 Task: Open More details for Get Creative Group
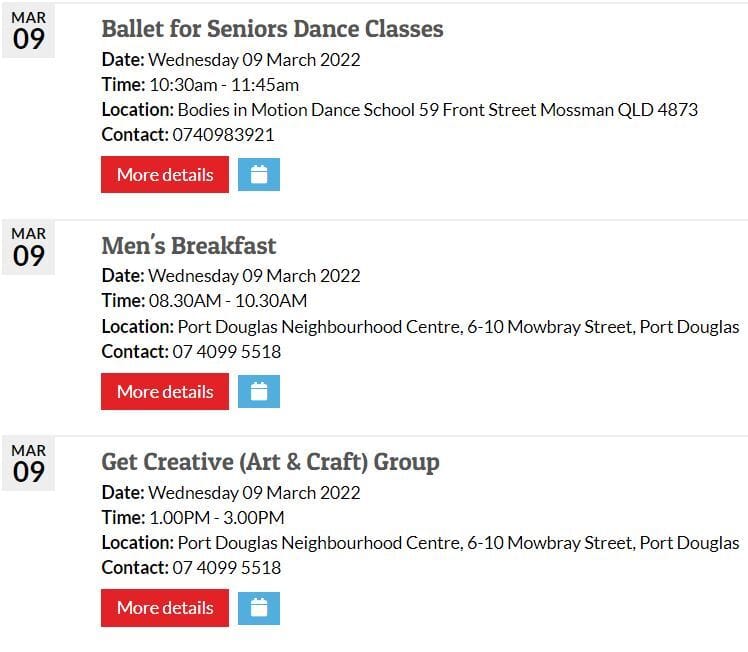click(x=165, y=608)
